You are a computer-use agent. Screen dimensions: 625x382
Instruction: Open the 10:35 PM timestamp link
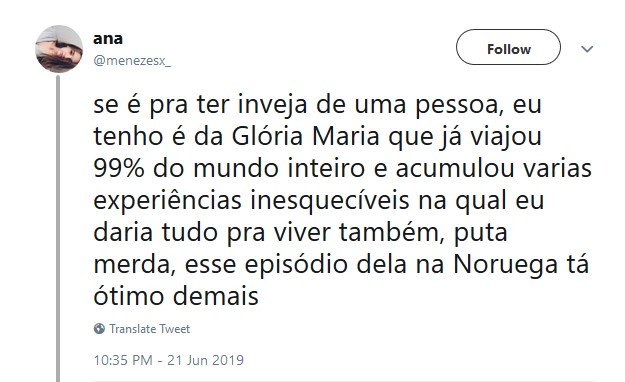tap(123, 360)
